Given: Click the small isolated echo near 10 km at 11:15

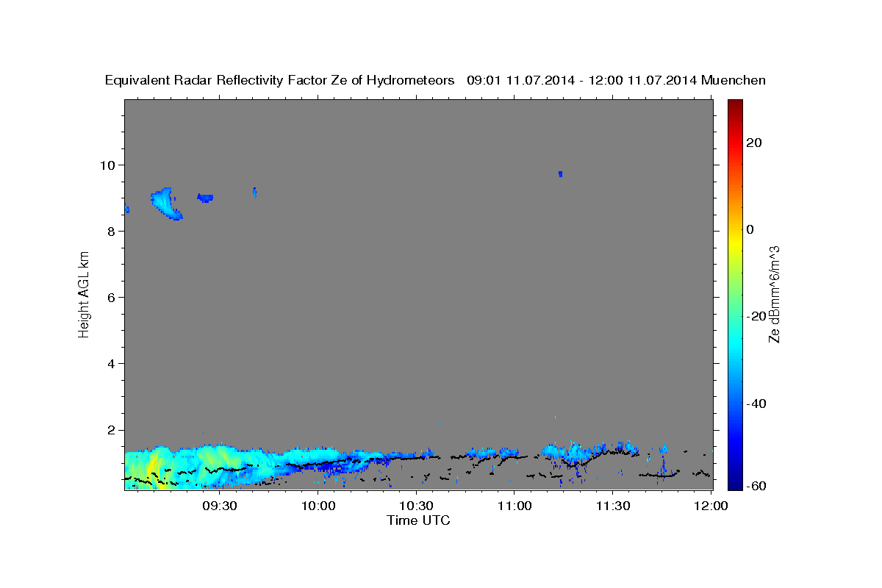Looking at the screenshot, I should click(x=560, y=174).
